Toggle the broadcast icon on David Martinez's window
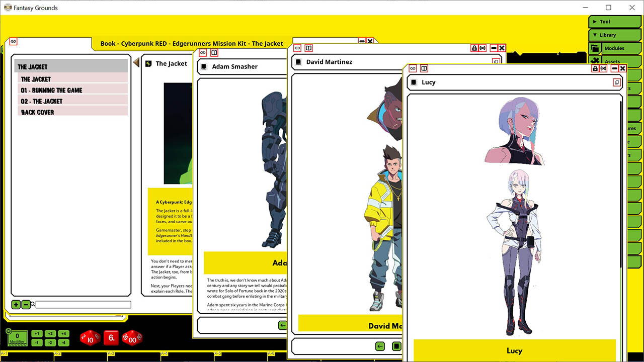 click(x=482, y=48)
